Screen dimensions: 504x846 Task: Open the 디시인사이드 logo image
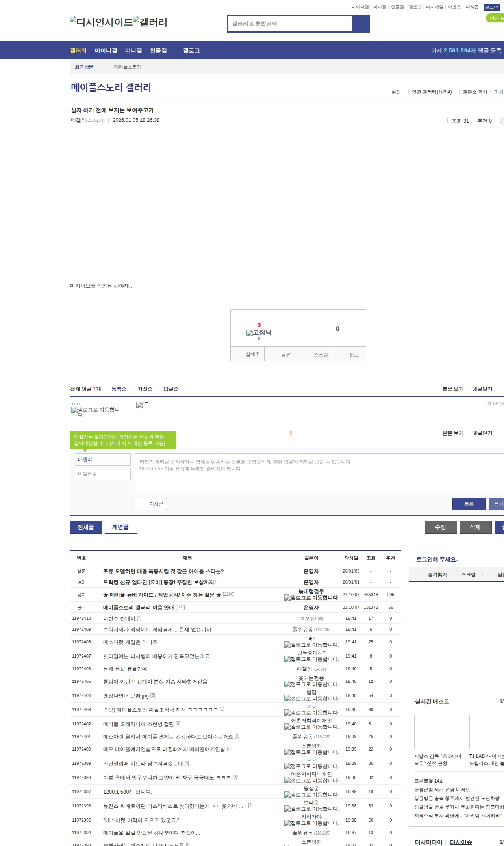point(102,22)
